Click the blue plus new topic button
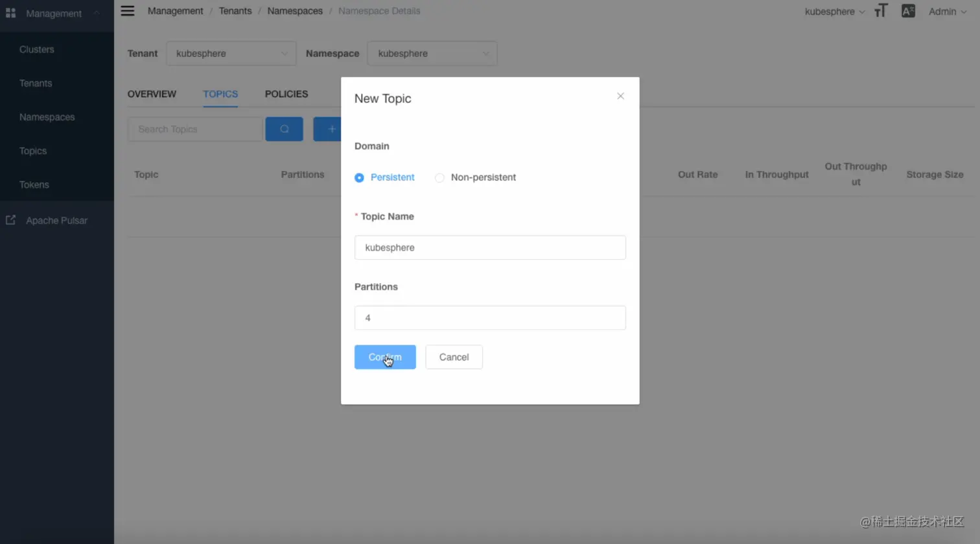Screen dimensions: 980x544 [x=328, y=129]
